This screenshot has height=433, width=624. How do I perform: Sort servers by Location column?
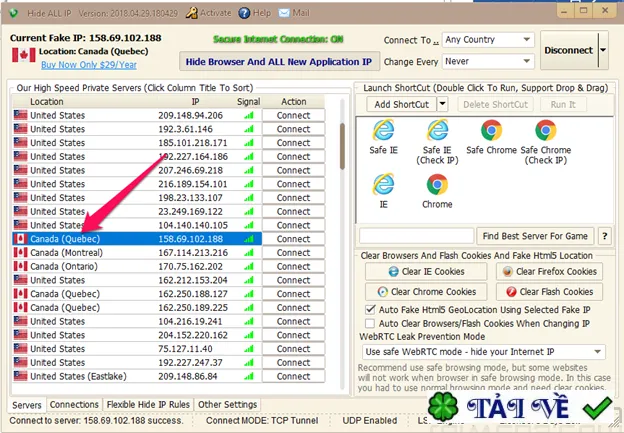(x=47, y=102)
